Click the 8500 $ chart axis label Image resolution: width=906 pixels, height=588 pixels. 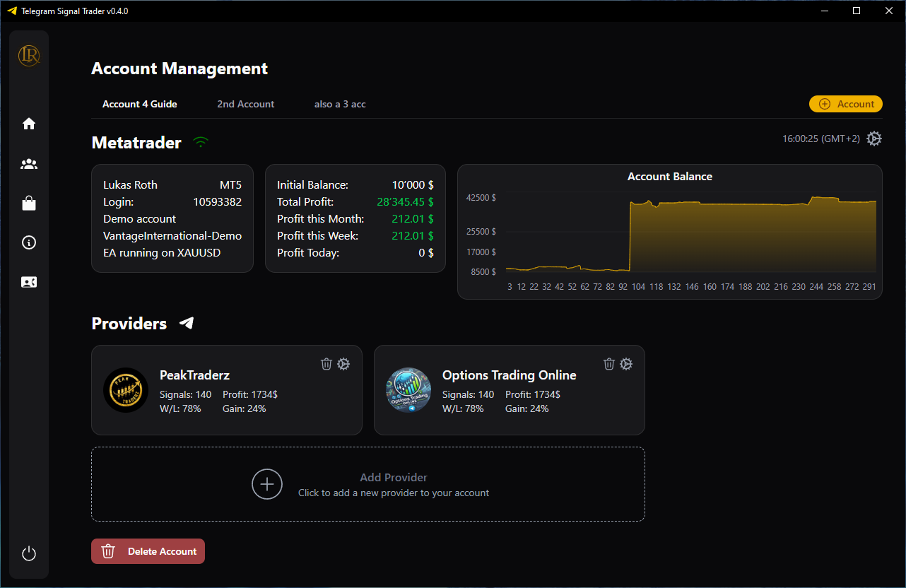[x=484, y=272]
